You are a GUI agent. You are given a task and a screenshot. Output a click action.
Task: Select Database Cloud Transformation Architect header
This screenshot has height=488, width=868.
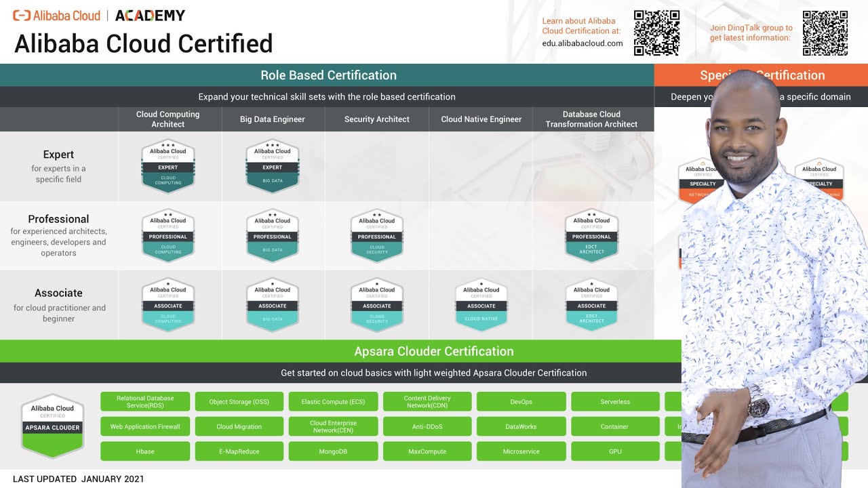(591, 119)
